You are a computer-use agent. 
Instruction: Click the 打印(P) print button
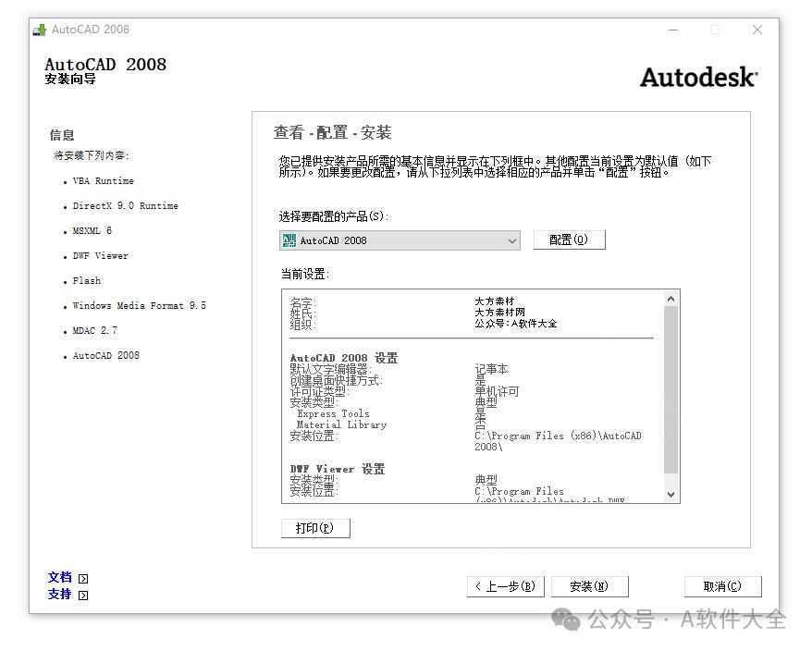point(315,528)
